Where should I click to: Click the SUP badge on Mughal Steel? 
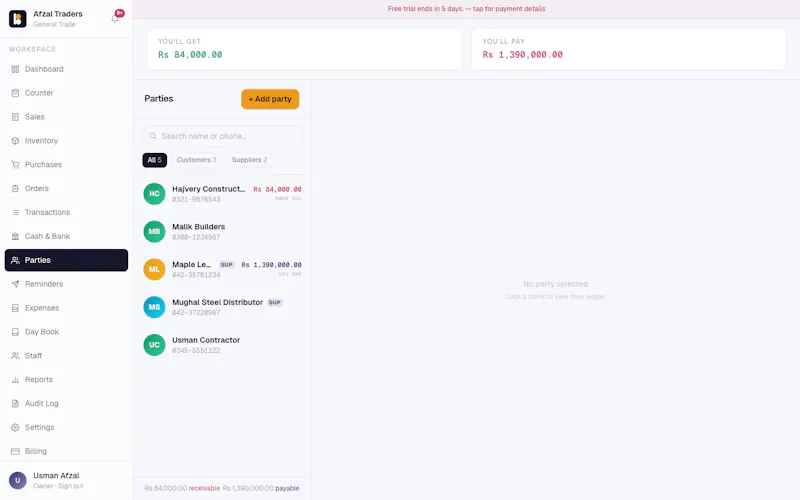tap(274, 303)
